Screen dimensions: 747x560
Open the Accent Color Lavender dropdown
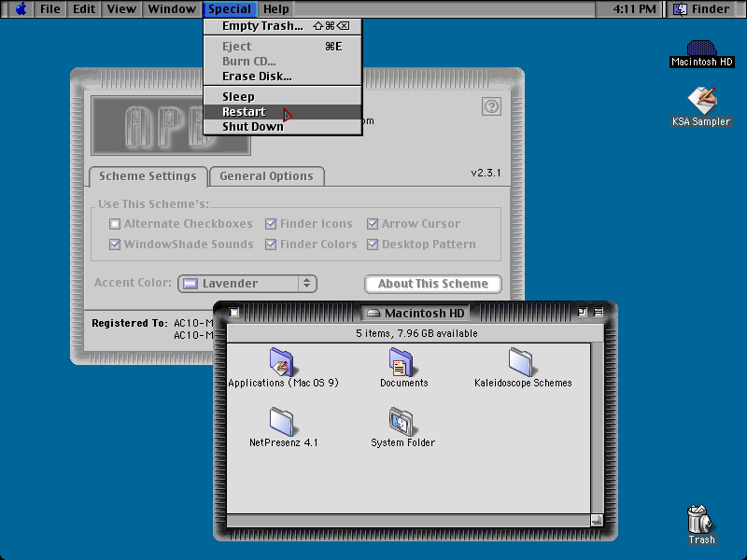(247, 284)
